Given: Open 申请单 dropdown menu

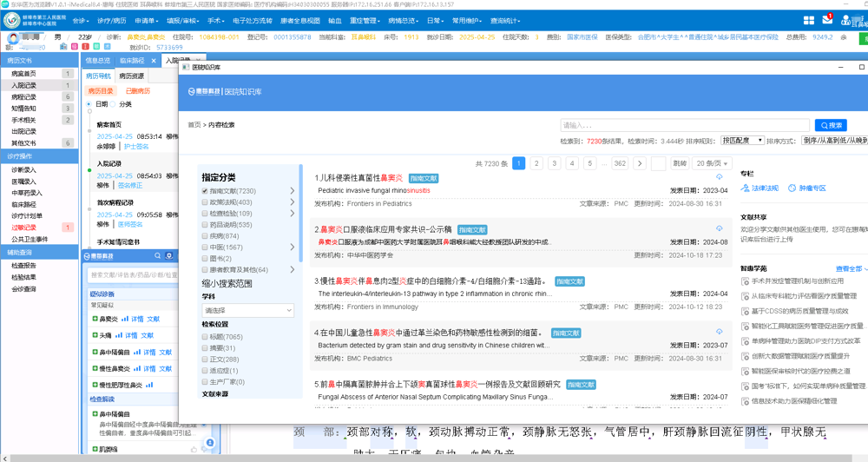Looking at the screenshot, I should pyautogui.click(x=147, y=21).
